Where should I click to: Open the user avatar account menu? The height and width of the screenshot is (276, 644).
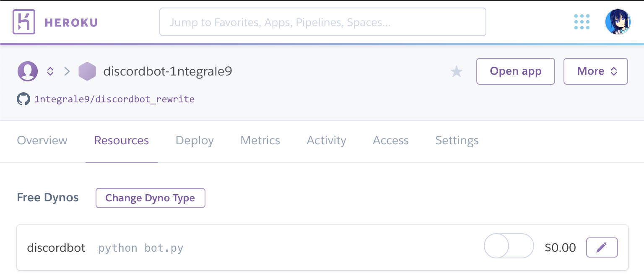[618, 22]
